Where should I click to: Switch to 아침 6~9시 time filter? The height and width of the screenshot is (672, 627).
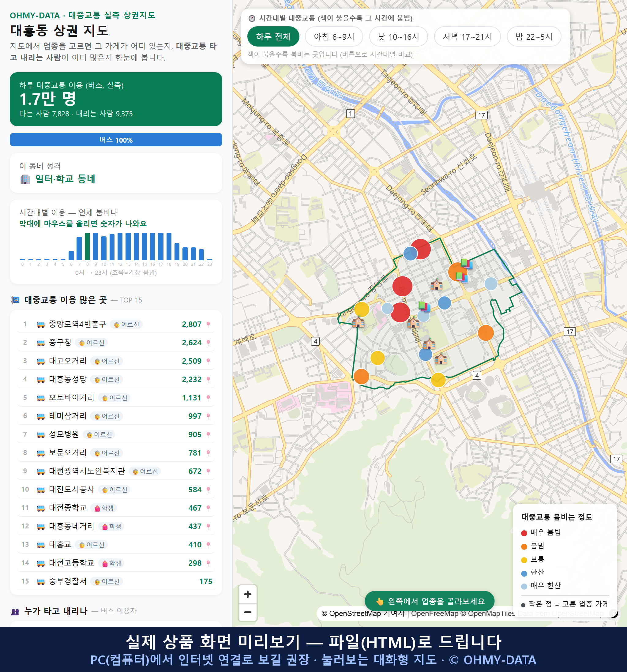[334, 36]
